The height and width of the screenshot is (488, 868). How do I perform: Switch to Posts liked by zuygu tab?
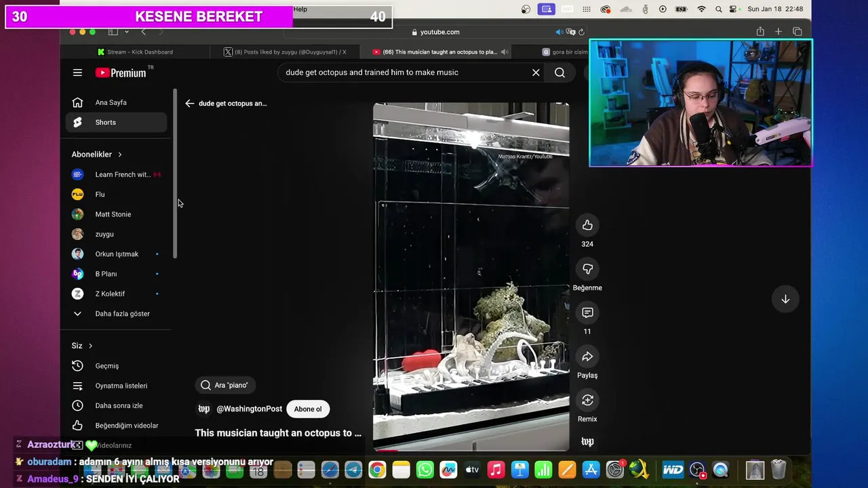click(285, 52)
